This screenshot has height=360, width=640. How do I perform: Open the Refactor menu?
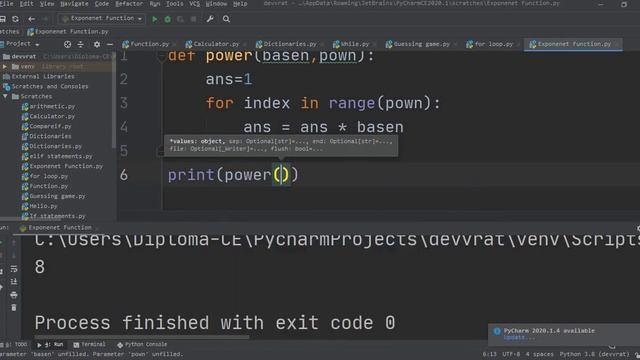tap(129, 4)
